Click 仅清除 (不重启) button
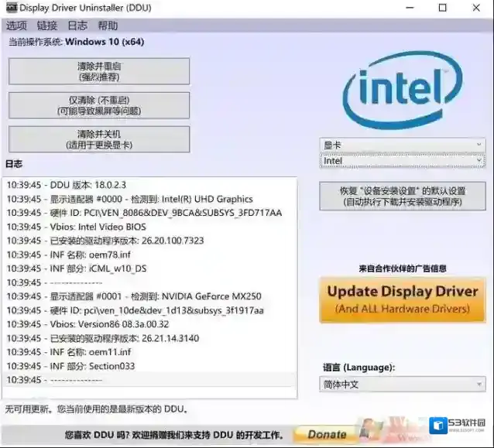This screenshot has width=494, height=448. pyautogui.click(x=98, y=105)
